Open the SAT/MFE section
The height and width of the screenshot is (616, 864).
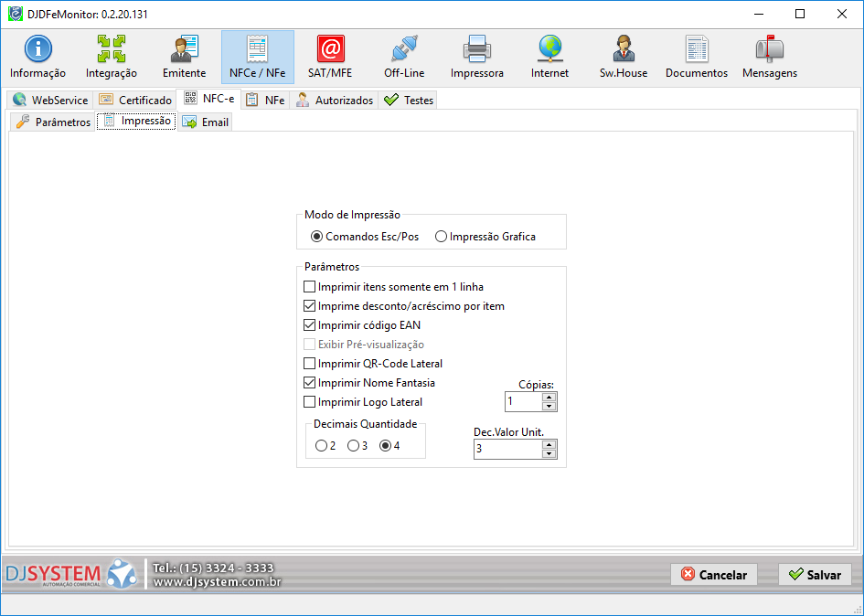click(330, 58)
